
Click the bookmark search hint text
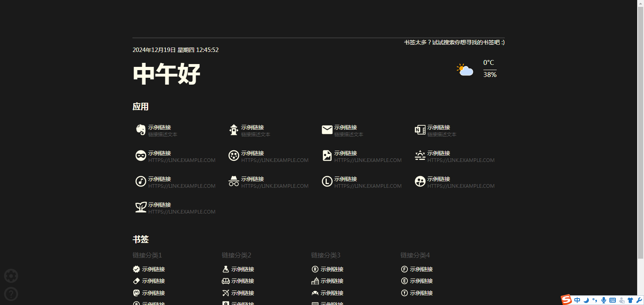tap(454, 42)
